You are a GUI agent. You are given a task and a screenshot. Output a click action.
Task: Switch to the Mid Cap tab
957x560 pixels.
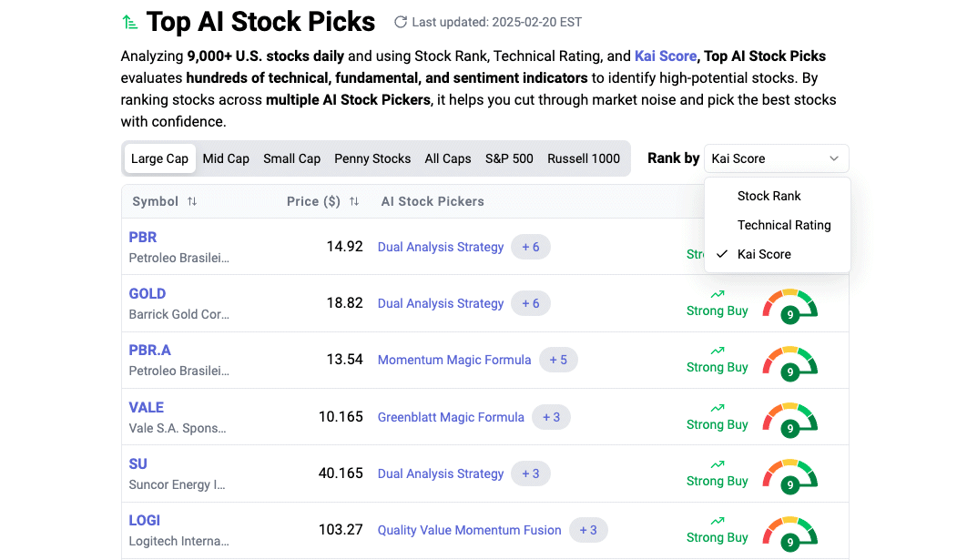point(226,158)
